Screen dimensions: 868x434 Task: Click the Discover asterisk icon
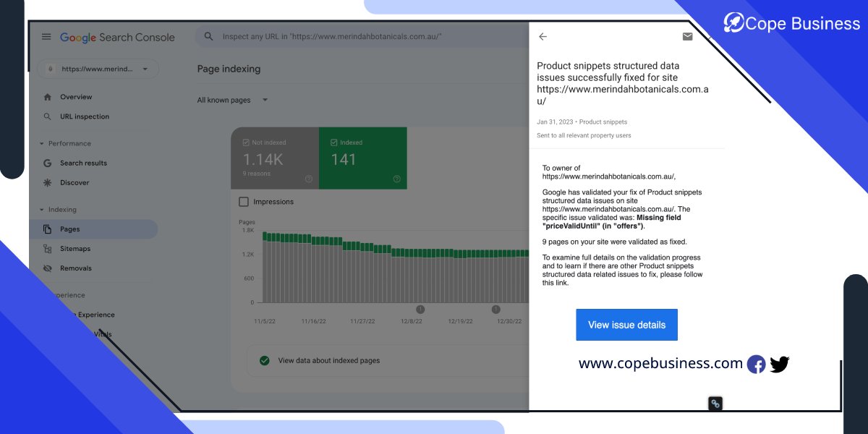click(x=48, y=182)
